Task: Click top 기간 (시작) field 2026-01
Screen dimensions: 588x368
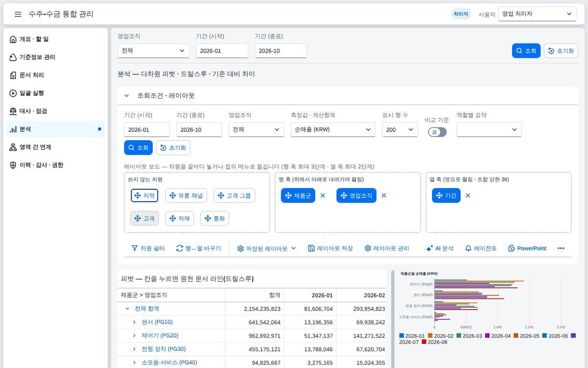Action: [222, 51]
